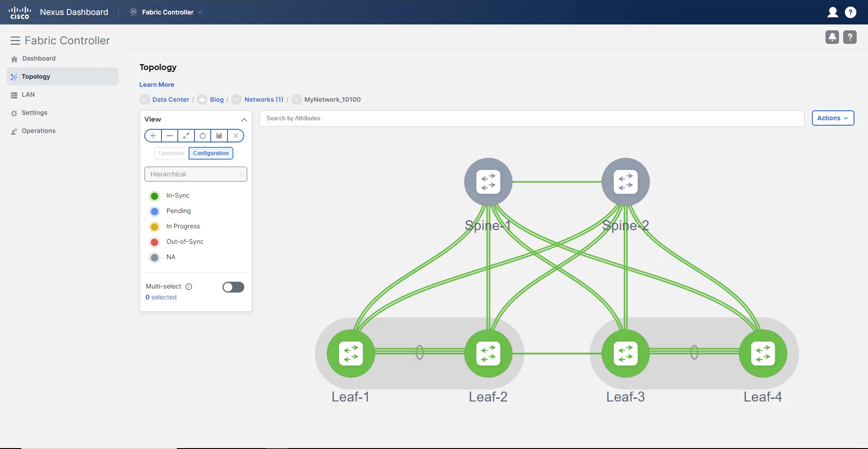This screenshot has height=449, width=868.
Task: Click the multi-select info icon
Action: coord(189,287)
